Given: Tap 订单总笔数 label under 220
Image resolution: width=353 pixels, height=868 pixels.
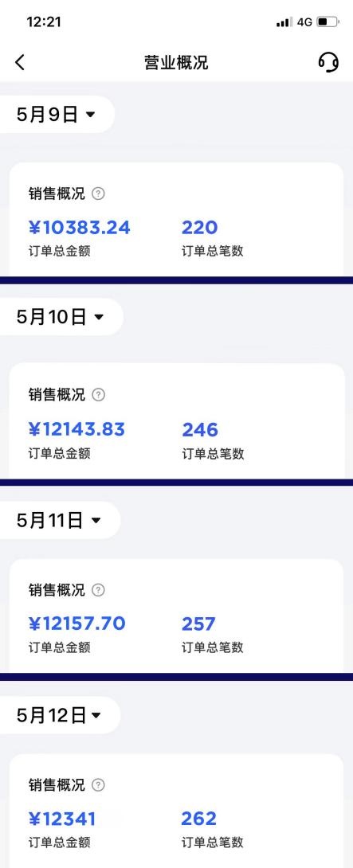Looking at the screenshot, I should point(212,252).
